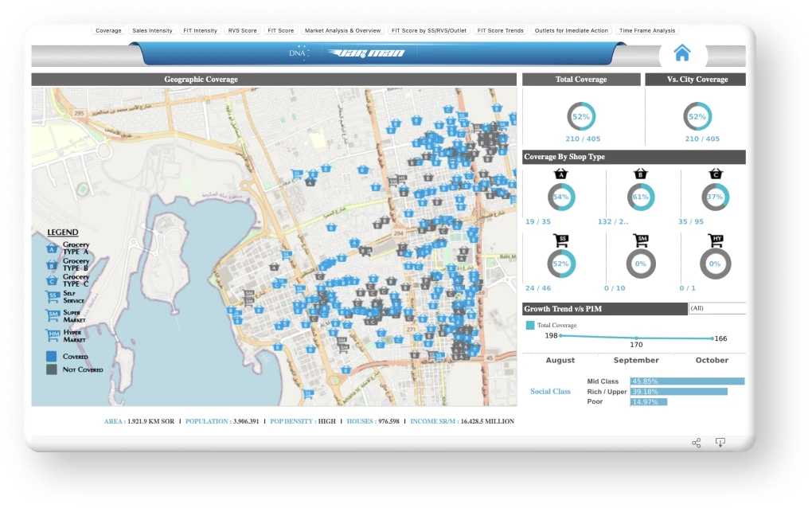Click the '24 / 46' coverage value
Viewport: 812px width, 508px height.
click(538, 288)
